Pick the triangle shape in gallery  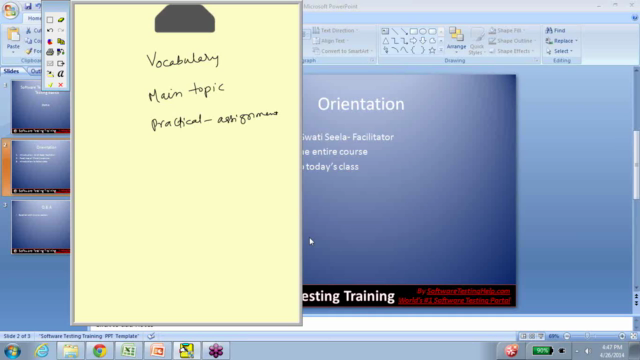[x=385, y=41]
